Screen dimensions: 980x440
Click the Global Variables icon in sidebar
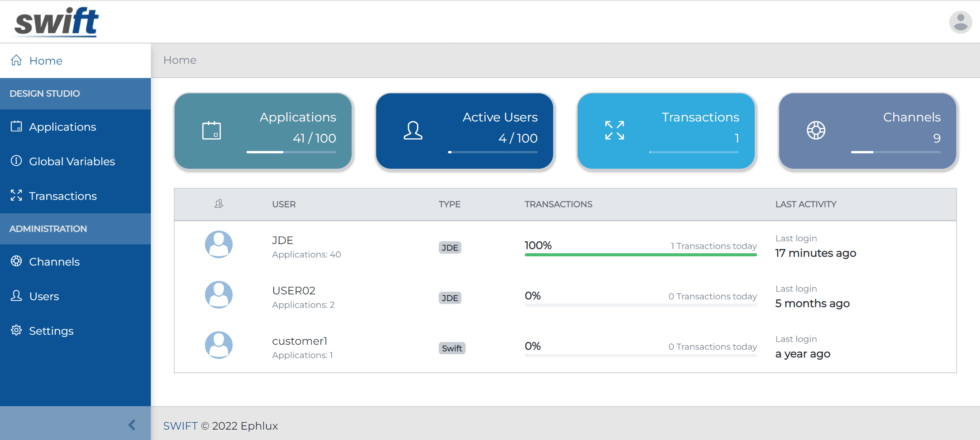(16, 161)
